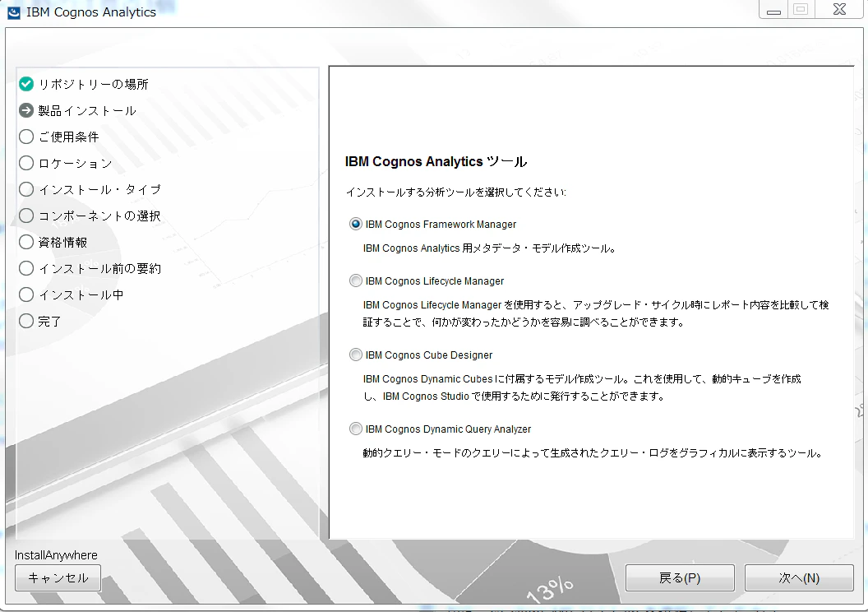868x612 pixels.
Task: Click the IBM Cognos Analytics ツール heading
Action: [x=436, y=162]
